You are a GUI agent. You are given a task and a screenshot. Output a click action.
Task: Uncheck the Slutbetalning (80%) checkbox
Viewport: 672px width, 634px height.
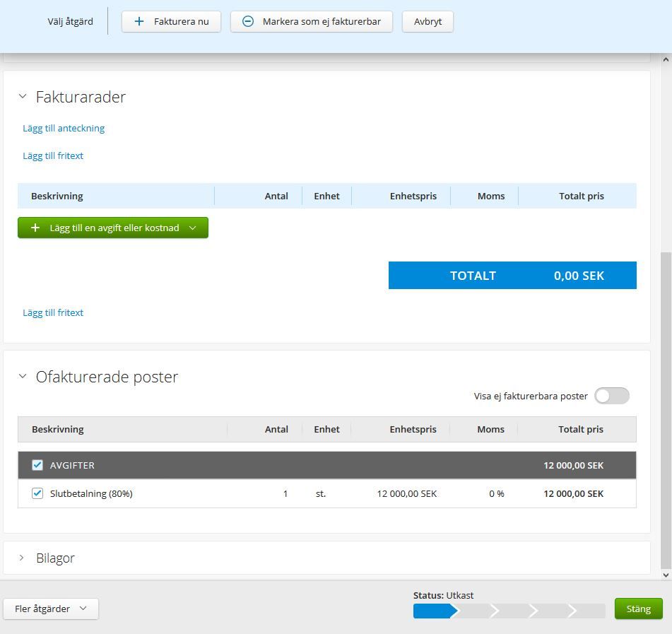coord(37,493)
